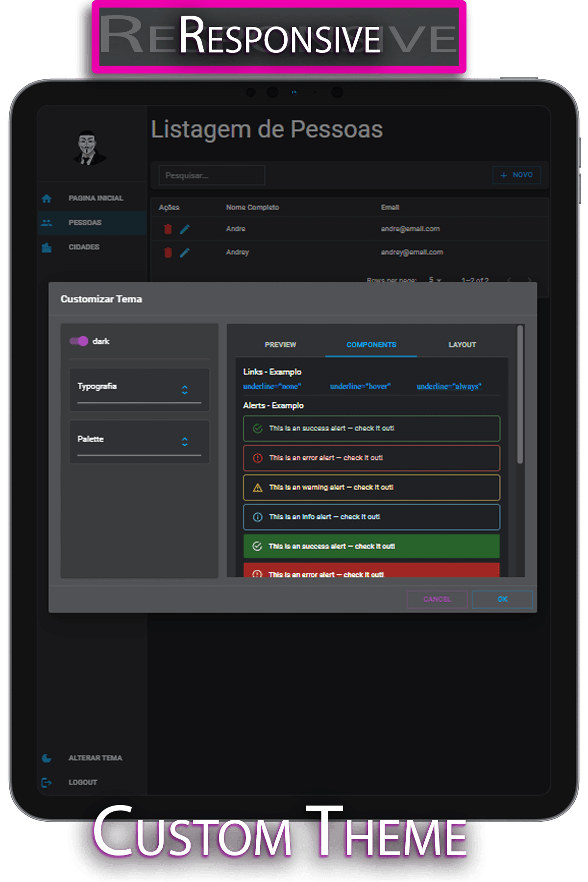Switch to the Preview tab

[x=280, y=345]
